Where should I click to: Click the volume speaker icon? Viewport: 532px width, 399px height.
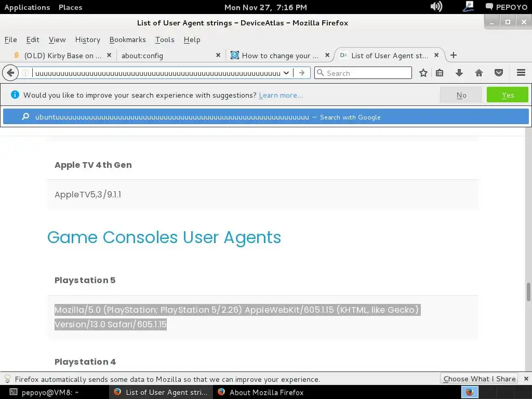pyautogui.click(x=436, y=6)
